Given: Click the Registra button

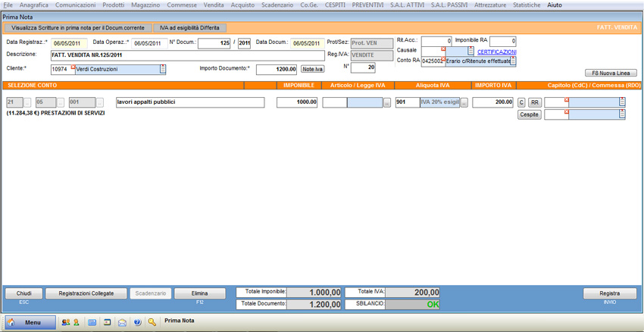Looking at the screenshot, I should click(609, 293).
